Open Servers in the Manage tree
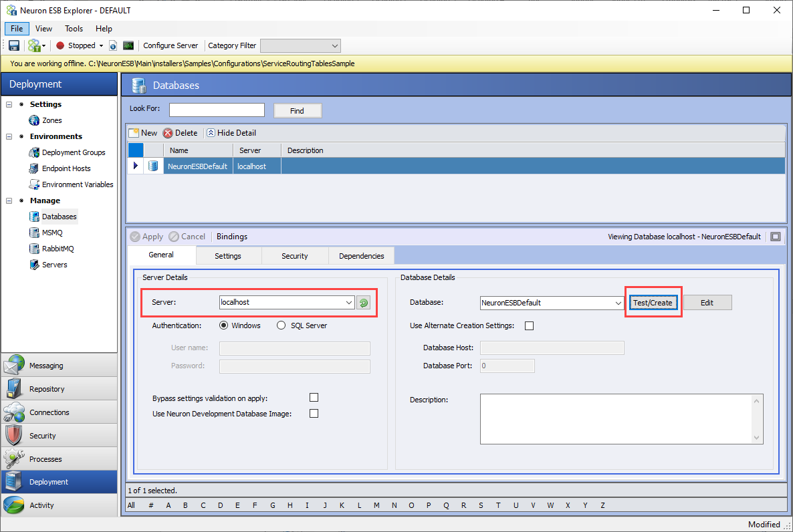This screenshot has height=532, width=793. pyautogui.click(x=54, y=265)
